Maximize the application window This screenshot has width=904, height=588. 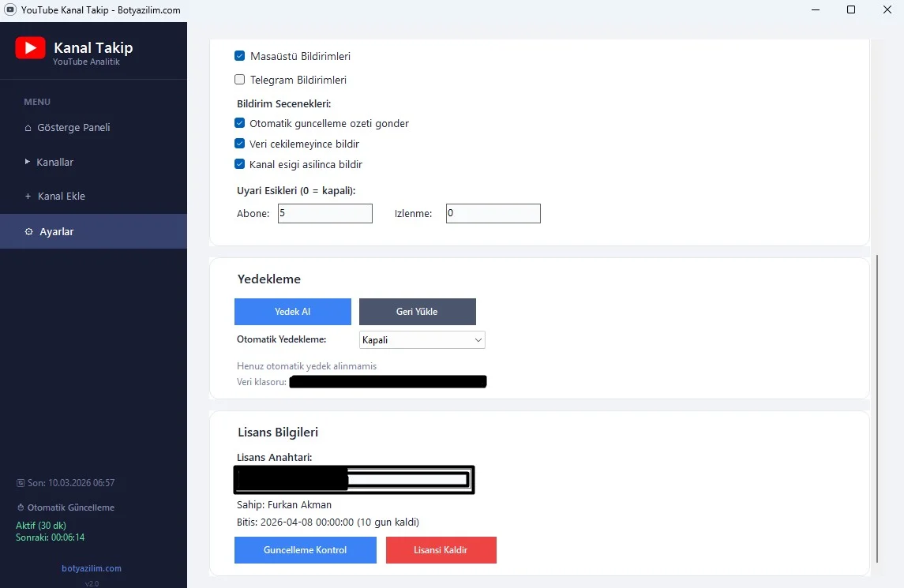pos(851,9)
